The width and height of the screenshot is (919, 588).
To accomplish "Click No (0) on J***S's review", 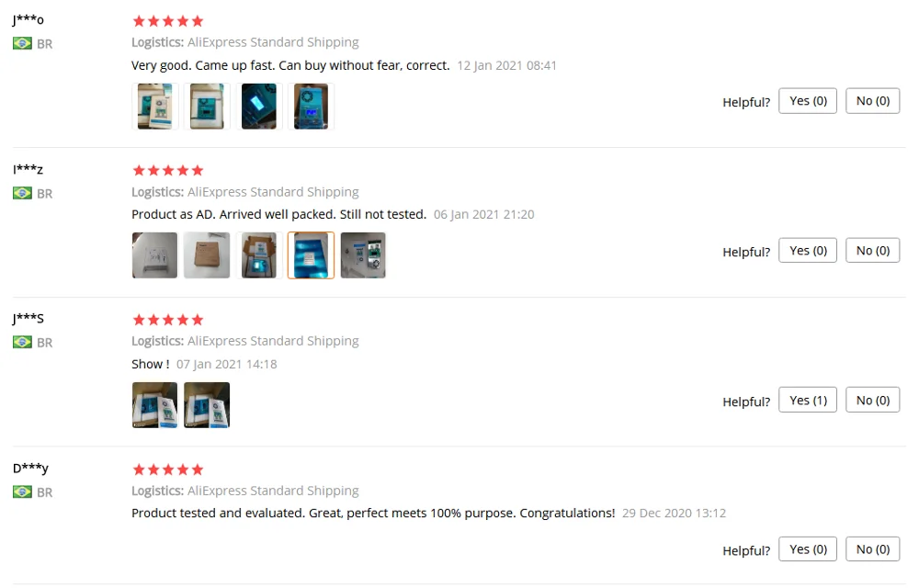I will (x=873, y=400).
